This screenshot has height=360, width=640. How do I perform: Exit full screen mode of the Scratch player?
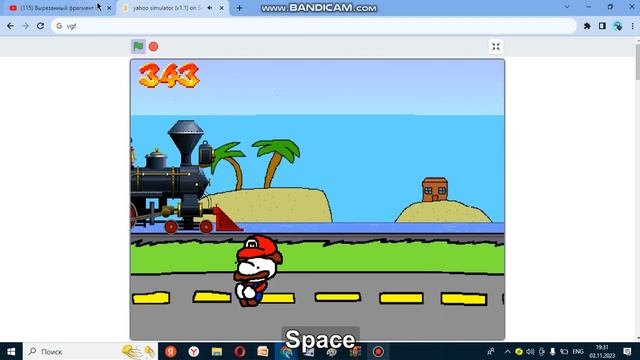[496, 47]
